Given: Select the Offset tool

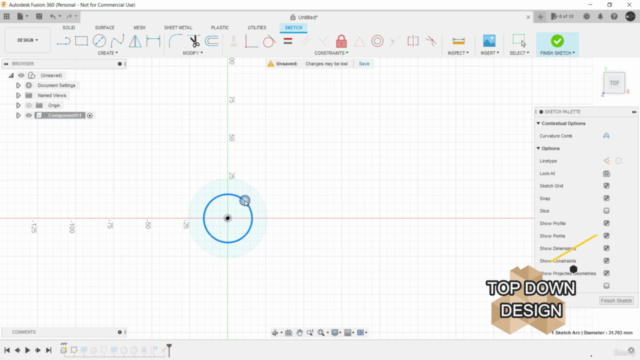Looking at the screenshot, I should (x=212, y=41).
